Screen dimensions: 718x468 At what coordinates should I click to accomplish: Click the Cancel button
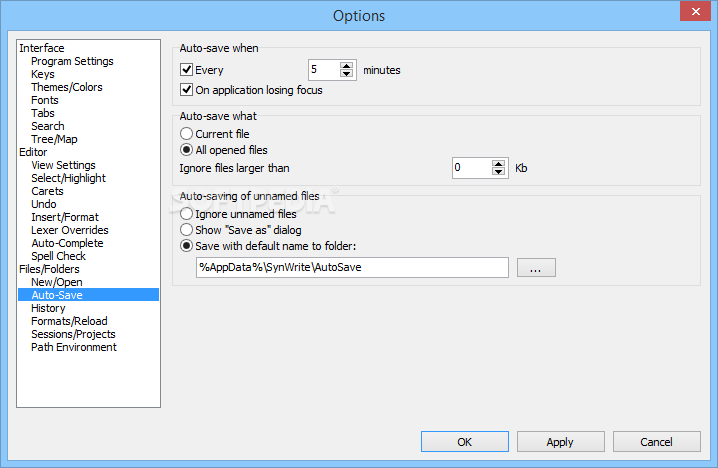(x=657, y=442)
